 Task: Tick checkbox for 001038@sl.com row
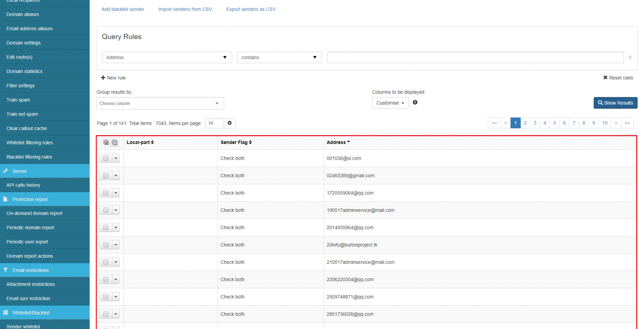(106, 158)
